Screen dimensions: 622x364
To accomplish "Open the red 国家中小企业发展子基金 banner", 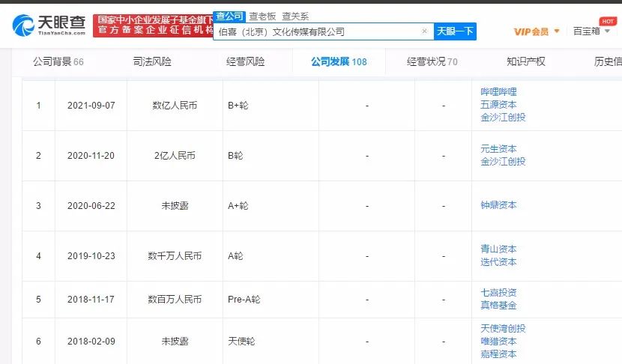I will (x=153, y=25).
